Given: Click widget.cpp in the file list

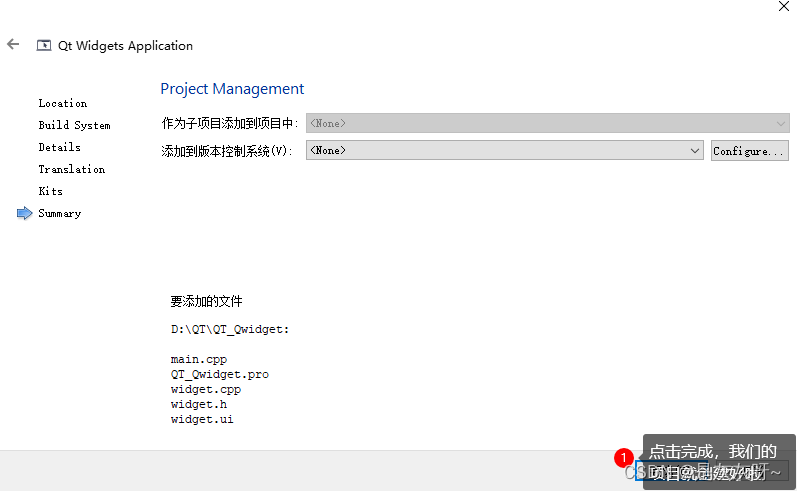Looking at the screenshot, I should [206, 389].
